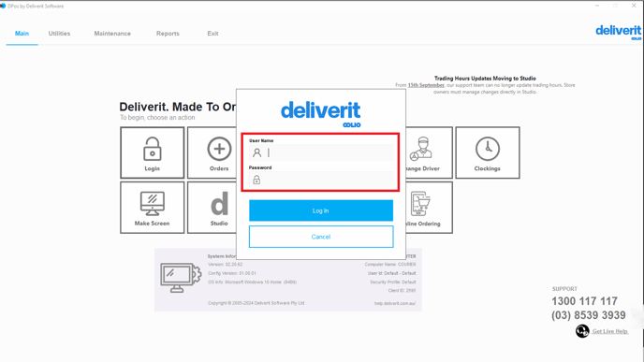Click the live help headset icon

click(582, 331)
